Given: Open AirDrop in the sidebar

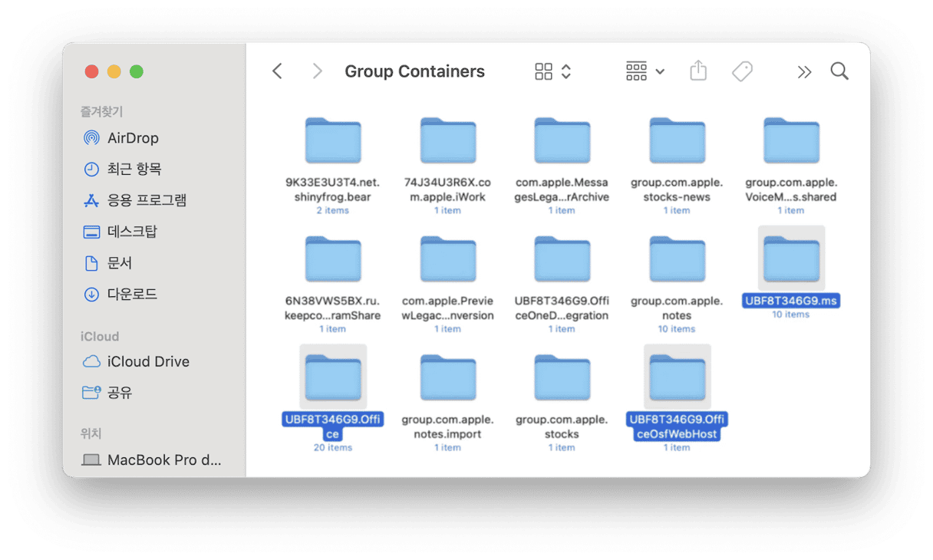Looking at the screenshot, I should [x=120, y=138].
